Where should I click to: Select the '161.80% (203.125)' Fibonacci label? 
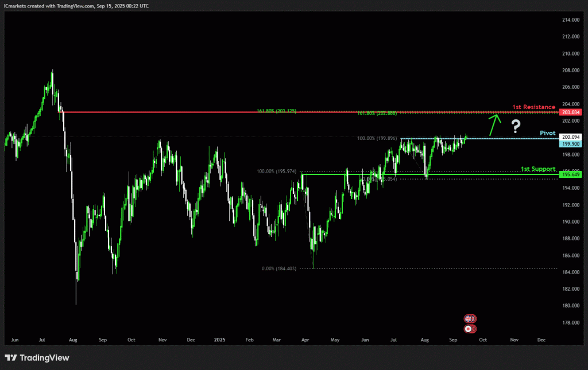click(276, 111)
